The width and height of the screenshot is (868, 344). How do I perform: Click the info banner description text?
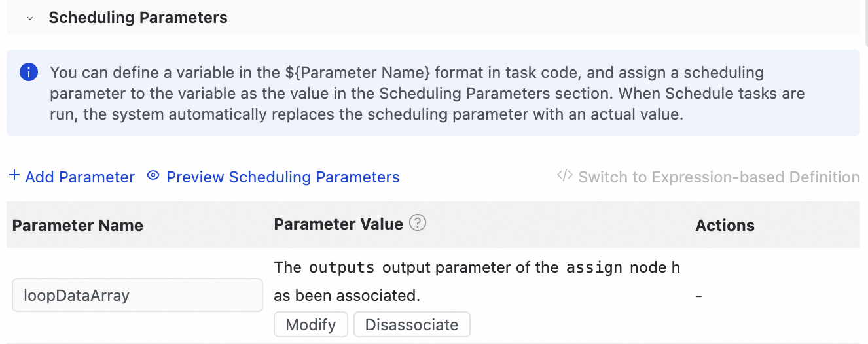427,93
